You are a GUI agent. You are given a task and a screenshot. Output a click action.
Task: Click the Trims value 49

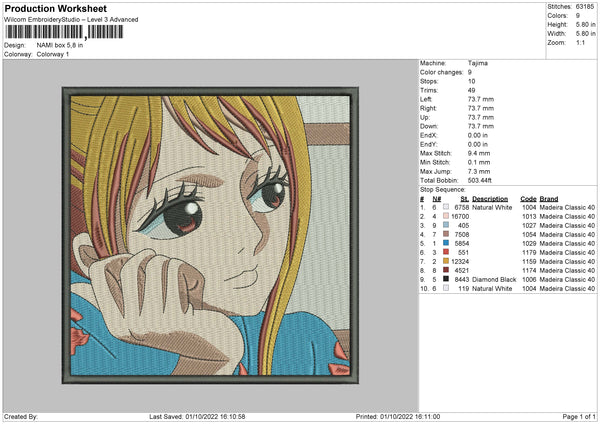click(471, 90)
